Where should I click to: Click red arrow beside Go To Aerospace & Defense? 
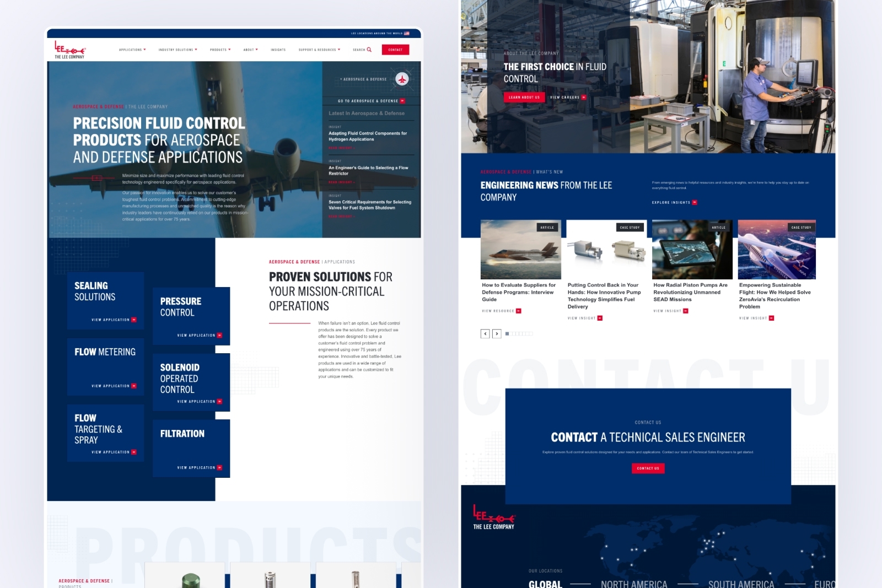(402, 101)
